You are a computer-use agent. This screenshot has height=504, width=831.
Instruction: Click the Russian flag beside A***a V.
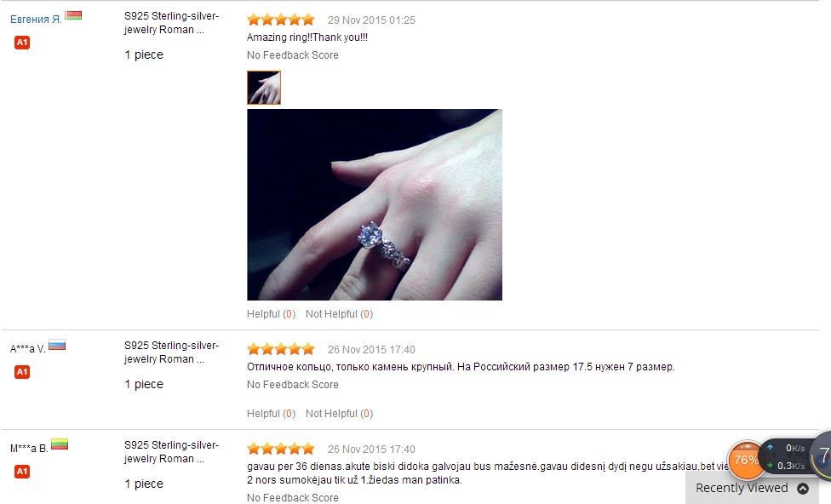(57, 345)
